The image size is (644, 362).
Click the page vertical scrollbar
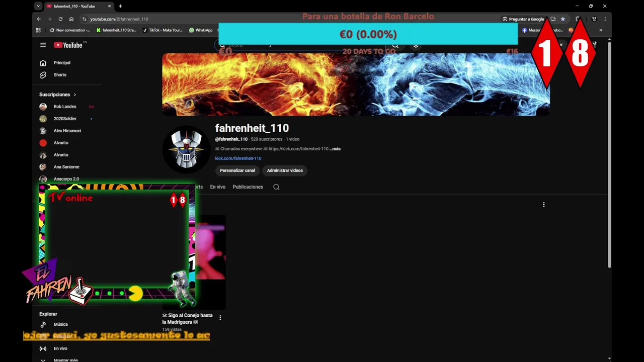coord(609,154)
